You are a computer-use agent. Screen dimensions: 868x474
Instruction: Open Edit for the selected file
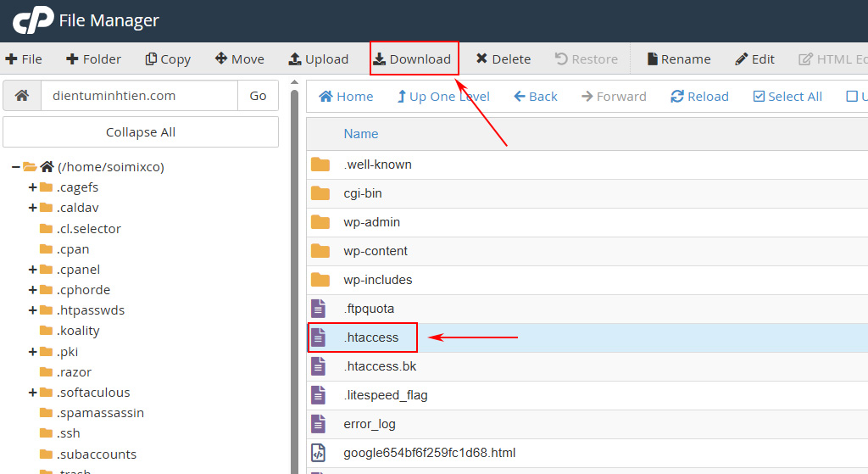tap(754, 59)
